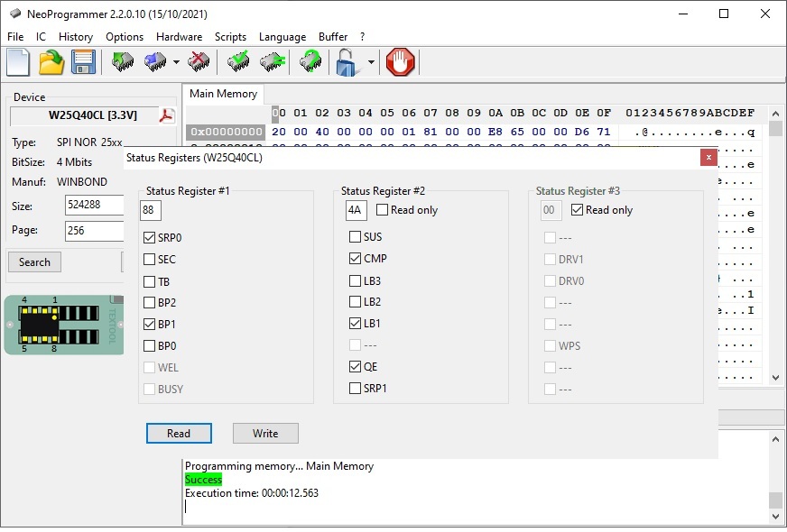787x532 pixels.
Task: Click the Status Register #1 hex value field
Action: (151, 210)
